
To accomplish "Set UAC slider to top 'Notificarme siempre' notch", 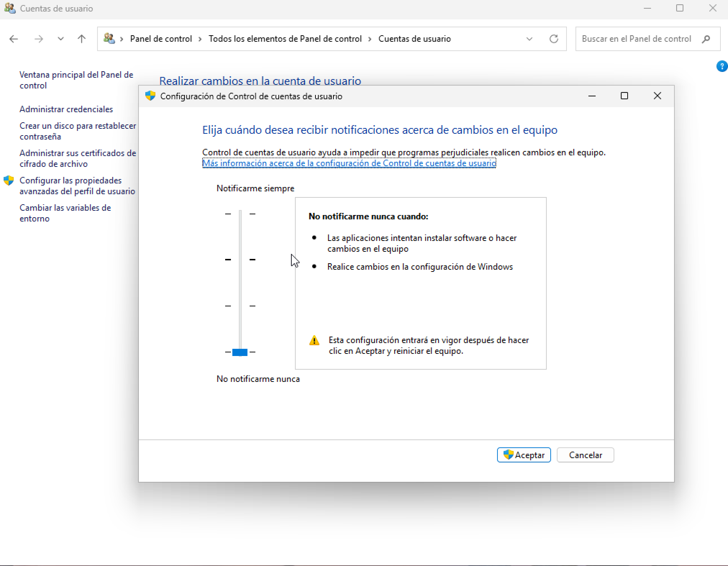I will coord(240,214).
